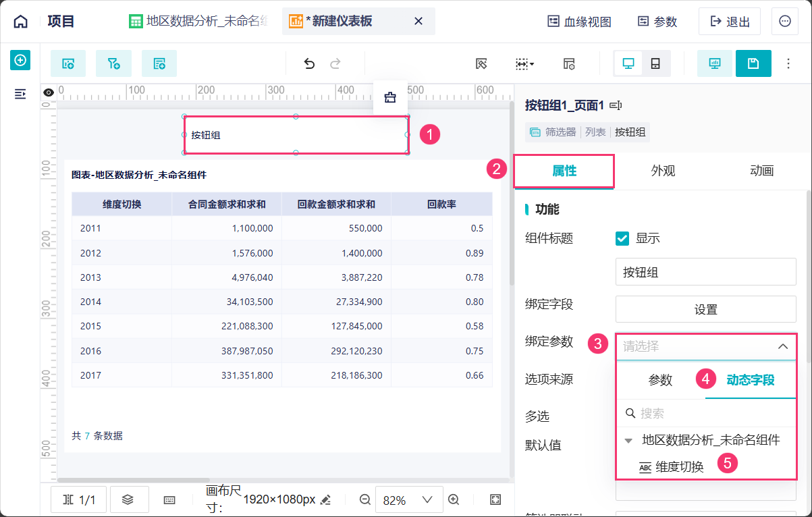The height and width of the screenshot is (517, 812).
Task: Redo the last action
Action: (335, 64)
